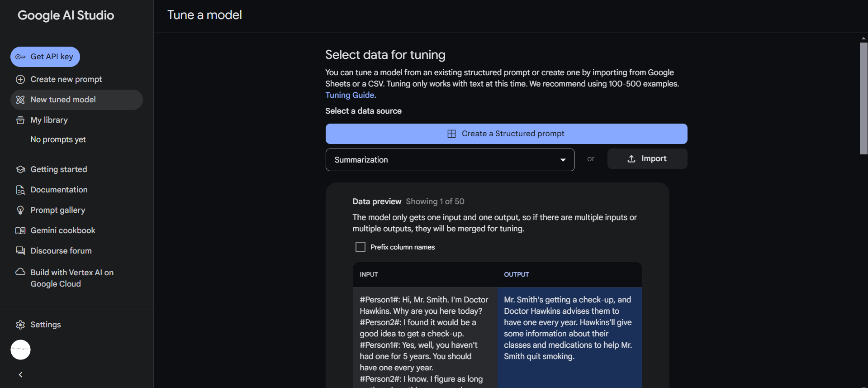Click the My library icon
This screenshot has height=388, width=868.
coord(20,120)
